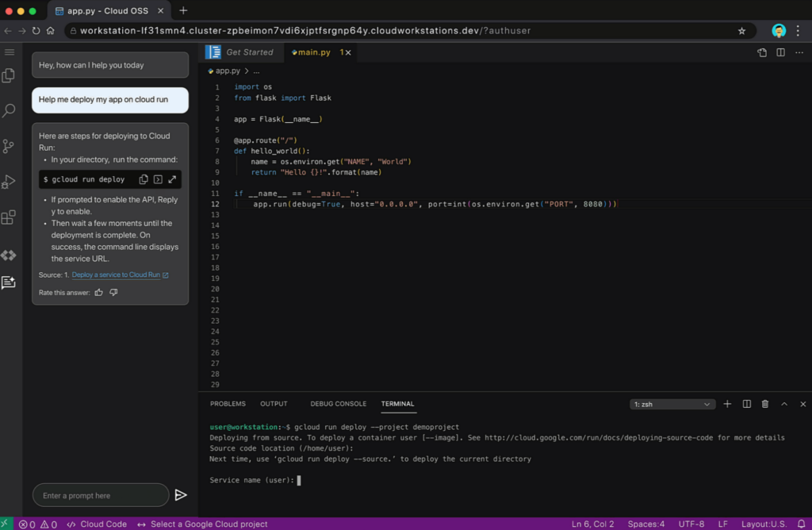
Task: Click the Enter a prompt here field
Action: pos(101,495)
